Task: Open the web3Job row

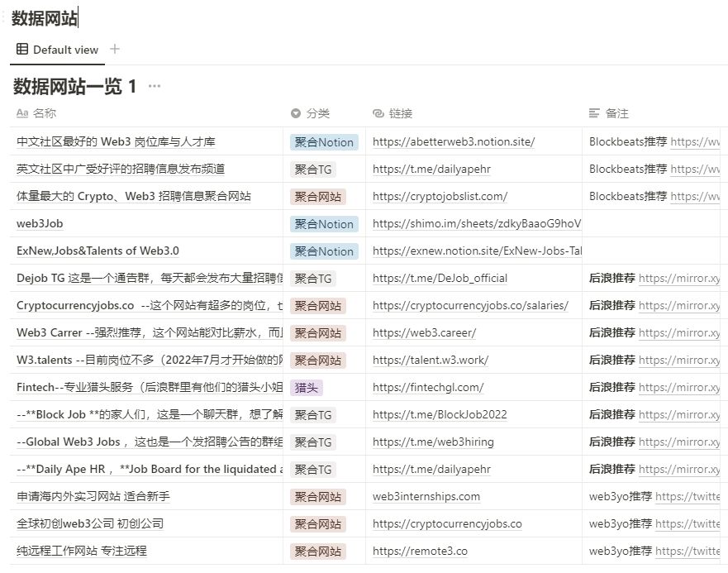Action: [40, 223]
